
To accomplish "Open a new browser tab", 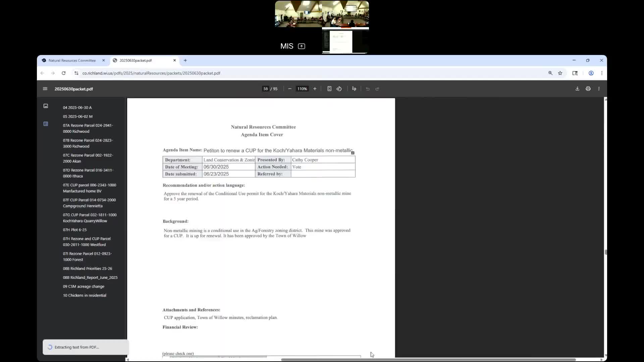I will point(185,61).
